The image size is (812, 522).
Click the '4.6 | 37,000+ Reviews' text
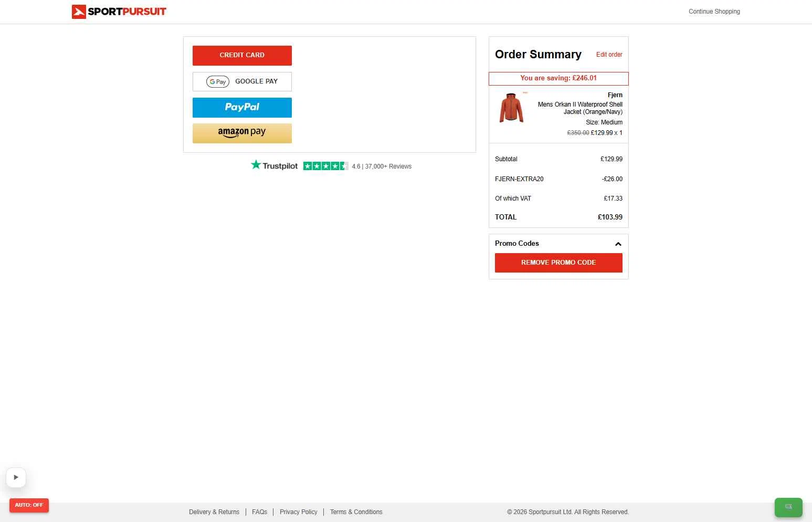382,166
